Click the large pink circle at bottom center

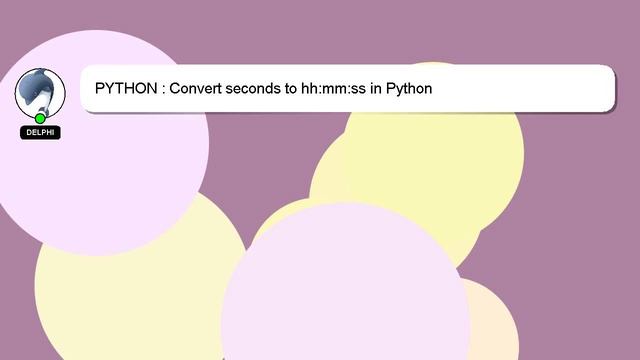pyautogui.click(x=345, y=286)
